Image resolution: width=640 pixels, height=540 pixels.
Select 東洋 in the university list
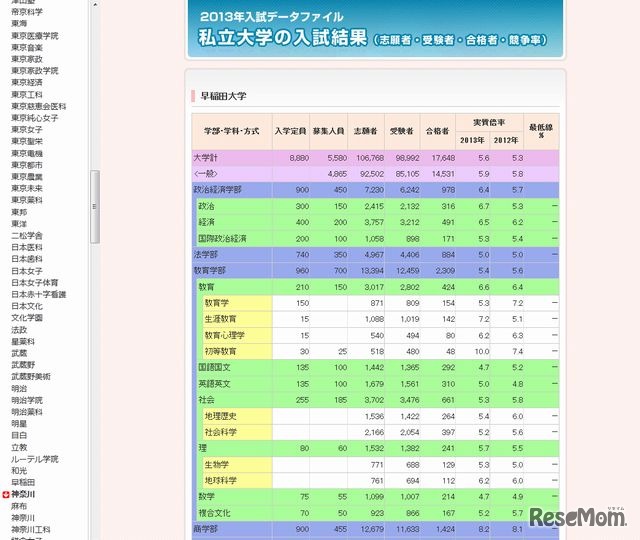[19, 224]
